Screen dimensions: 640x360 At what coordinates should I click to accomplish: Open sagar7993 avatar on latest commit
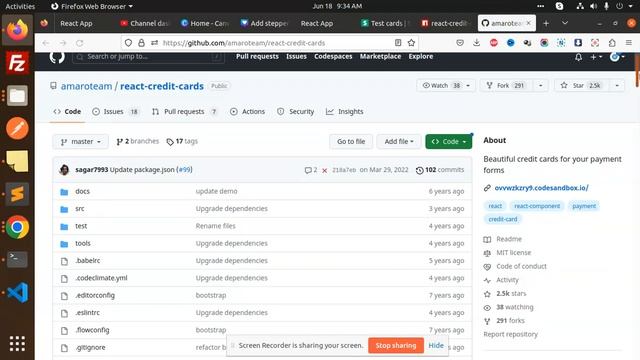click(x=64, y=170)
